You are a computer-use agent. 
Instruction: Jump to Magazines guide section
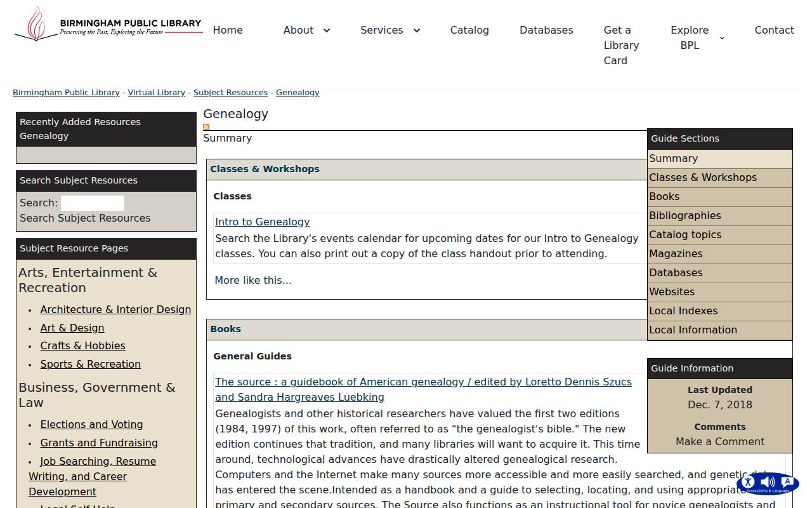click(720, 254)
